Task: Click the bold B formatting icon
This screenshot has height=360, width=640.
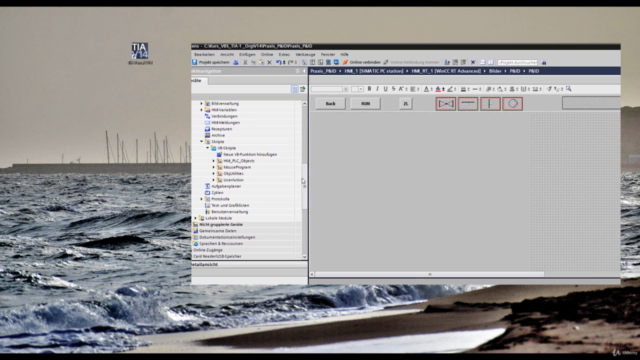Action: pyautogui.click(x=369, y=89)
